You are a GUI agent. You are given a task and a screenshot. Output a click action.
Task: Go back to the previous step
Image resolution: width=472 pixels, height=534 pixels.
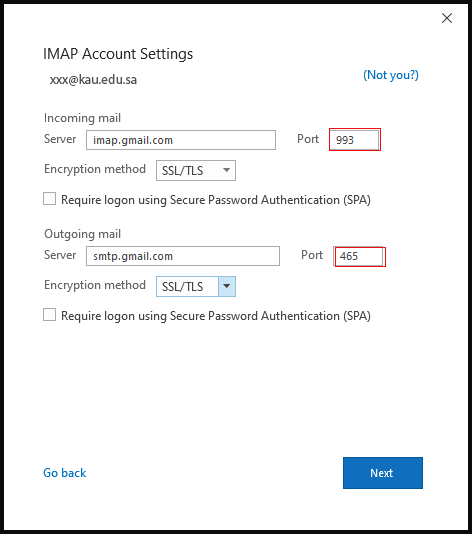[x=65, y=473]
